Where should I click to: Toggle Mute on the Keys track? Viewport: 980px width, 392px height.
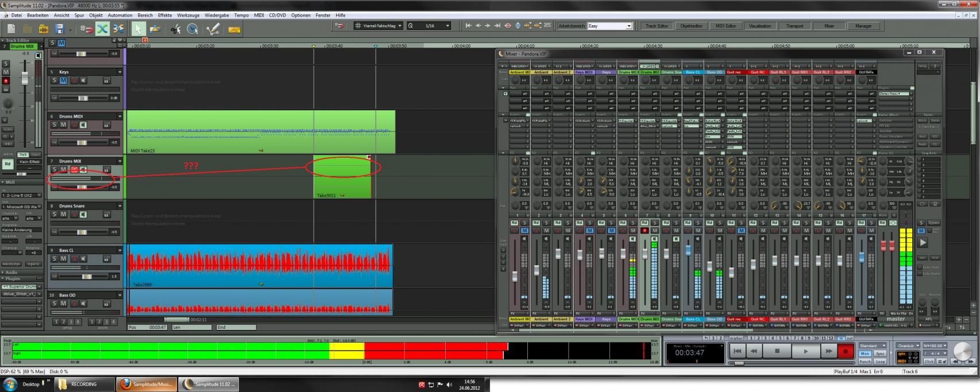click(63, 80)
